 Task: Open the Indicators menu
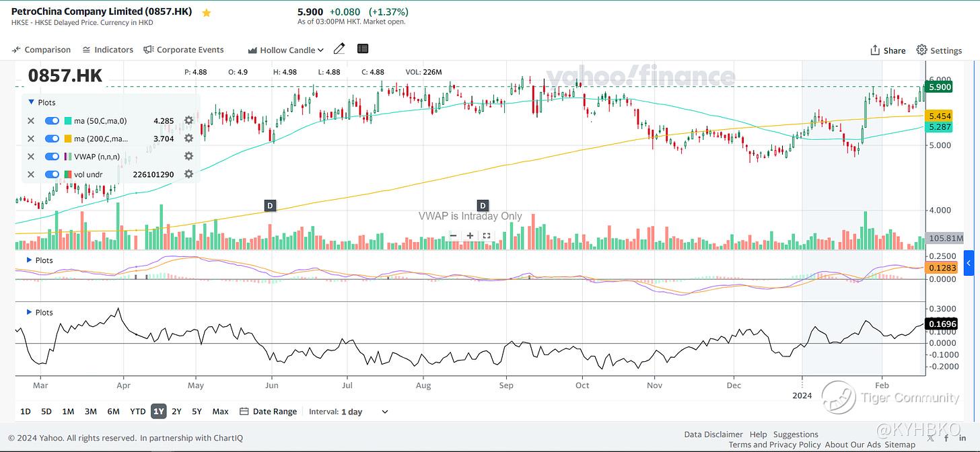pyautogui.click(x=108, y=50)
